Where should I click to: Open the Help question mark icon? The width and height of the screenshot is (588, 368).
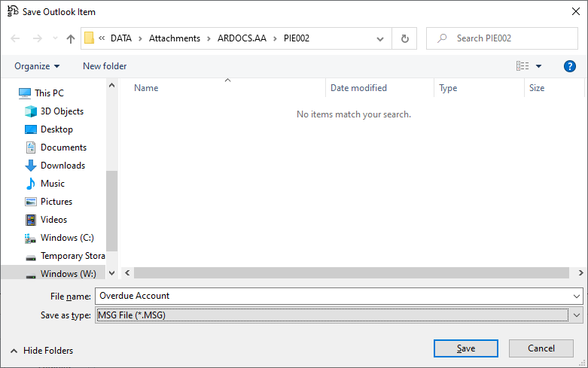point(570,66)
